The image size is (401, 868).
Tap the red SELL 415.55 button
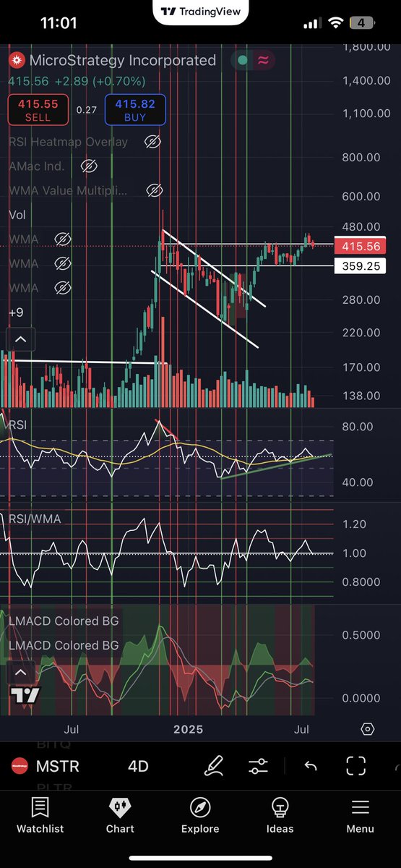point(38,111)
